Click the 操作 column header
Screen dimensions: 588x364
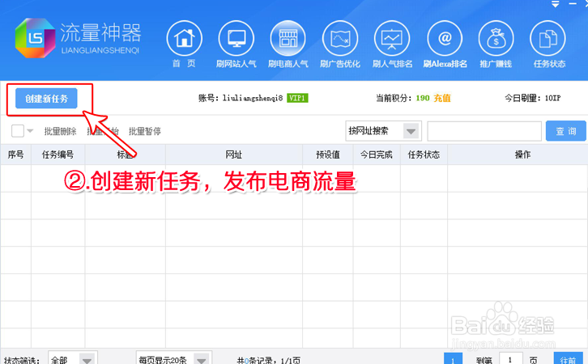(522, 154)
